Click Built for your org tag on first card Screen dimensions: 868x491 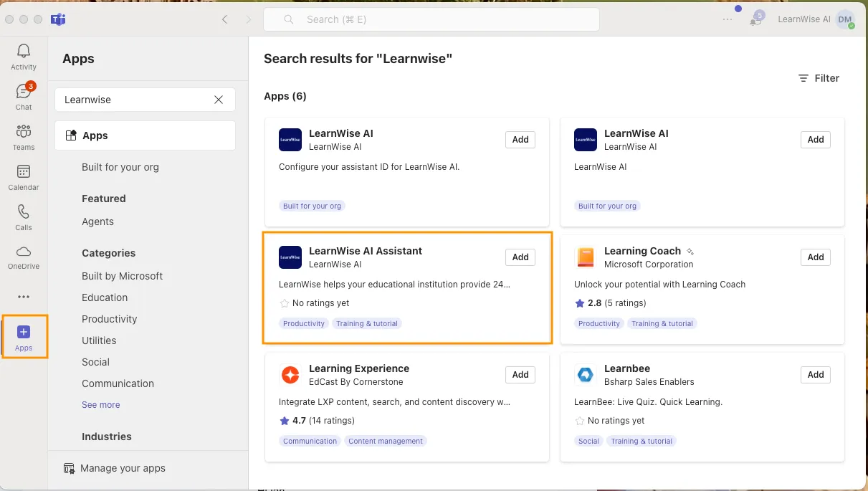pyautogui.click(x=312, y=206)
